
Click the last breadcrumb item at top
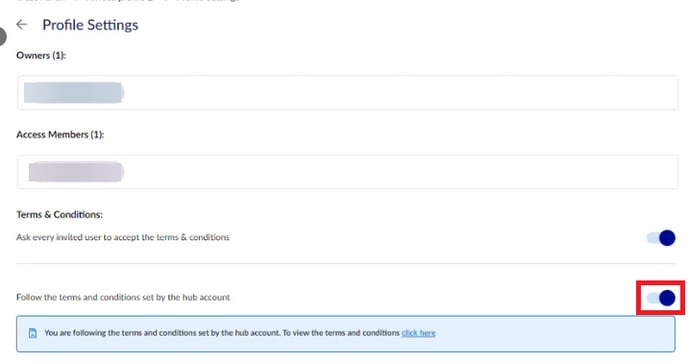208,1
